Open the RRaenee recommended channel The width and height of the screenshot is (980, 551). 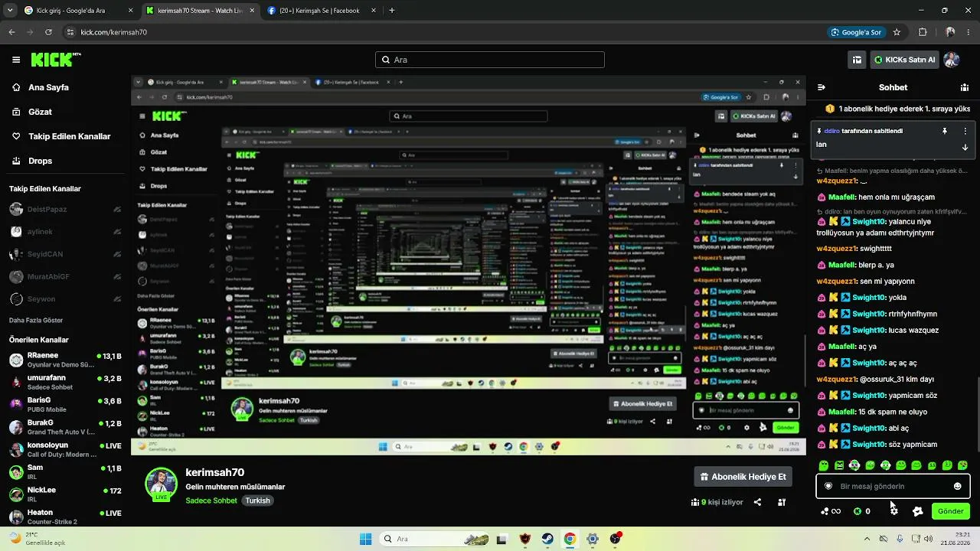(64, 360)
